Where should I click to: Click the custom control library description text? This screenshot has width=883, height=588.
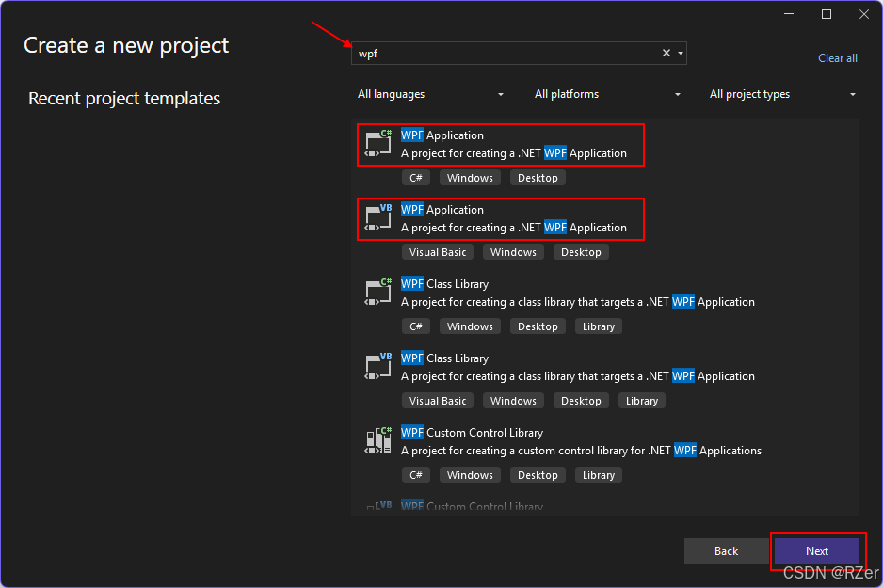tap(581, 450)
